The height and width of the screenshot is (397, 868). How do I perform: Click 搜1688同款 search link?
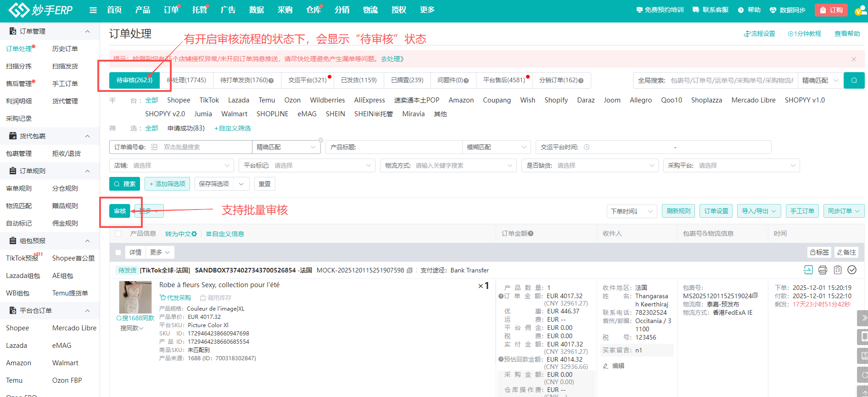click(135, 318)
